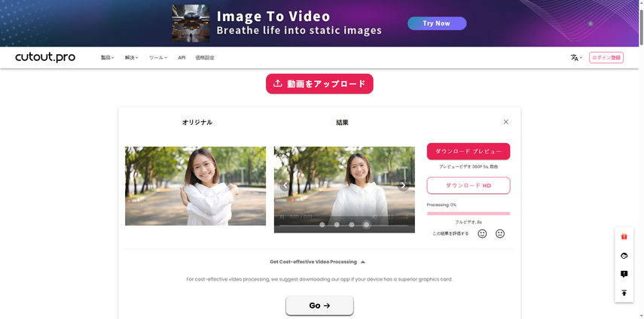Click the オリジナル heading text

click(197, 122)
